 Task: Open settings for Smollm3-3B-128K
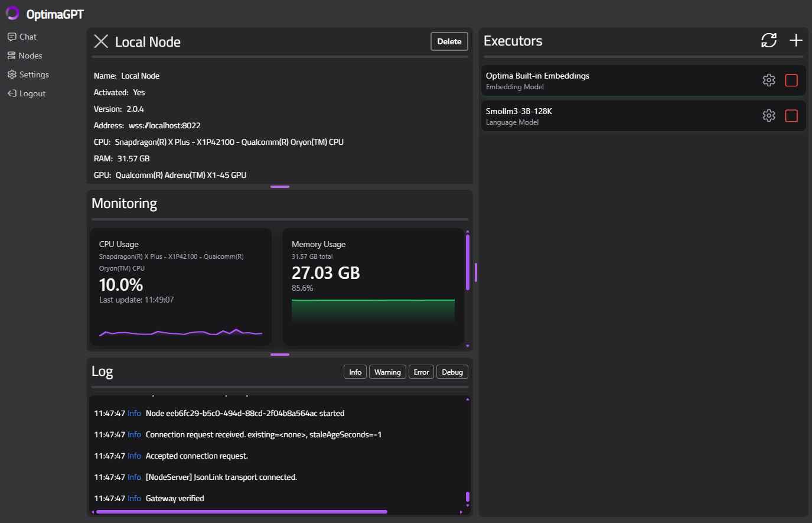[x=768, y=115]
